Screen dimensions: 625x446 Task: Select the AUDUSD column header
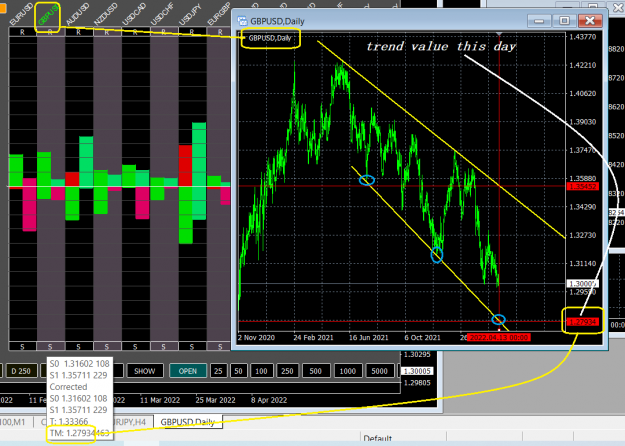[x=78, y=14]
